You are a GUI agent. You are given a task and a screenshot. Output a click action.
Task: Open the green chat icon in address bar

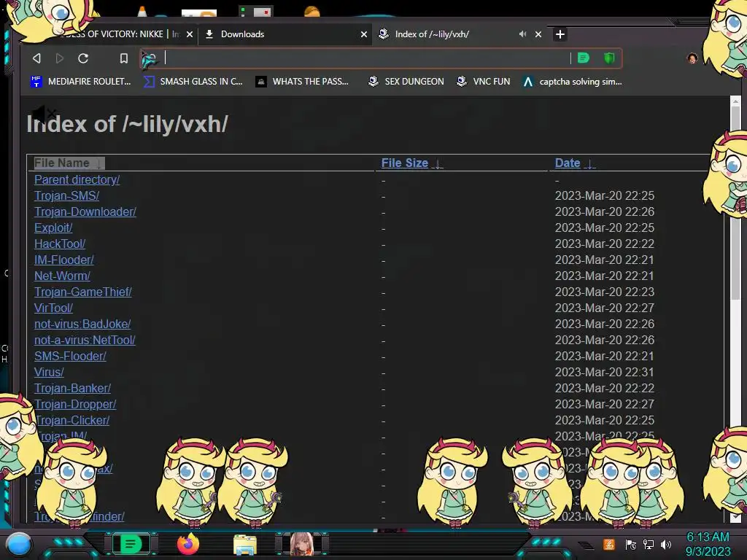tap(584, 58)
